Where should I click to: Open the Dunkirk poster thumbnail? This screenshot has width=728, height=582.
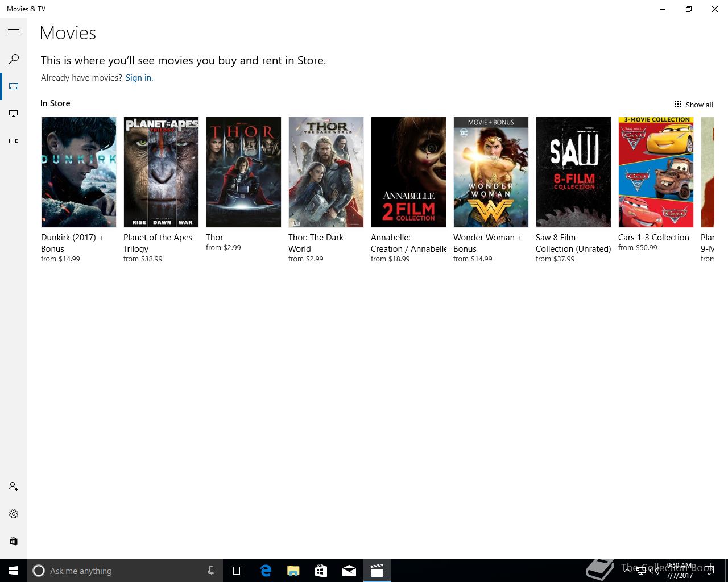click(x=78, y=172)
